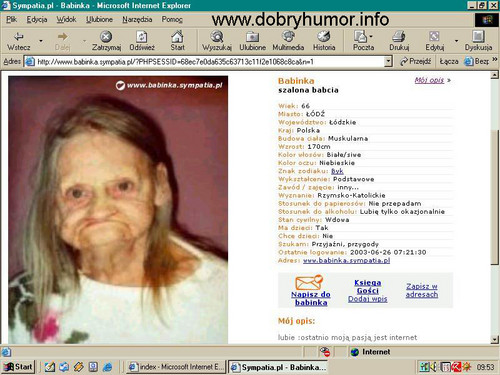The image size is (500, 375).
Task: Click the Internet zone globe icon
Action: [x=355, y=352]
